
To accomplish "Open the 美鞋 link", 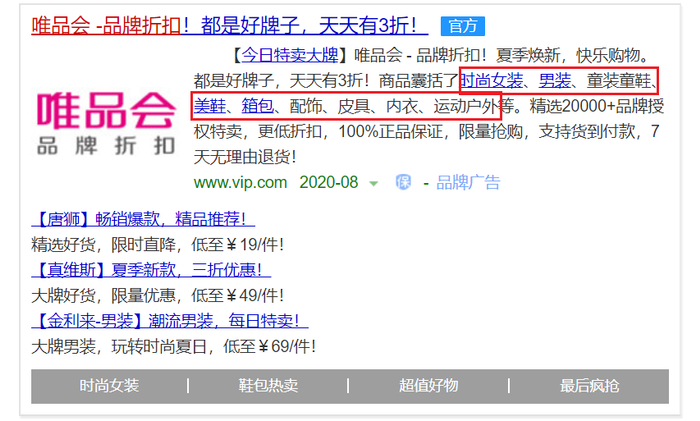I will [x=210, y=106].
